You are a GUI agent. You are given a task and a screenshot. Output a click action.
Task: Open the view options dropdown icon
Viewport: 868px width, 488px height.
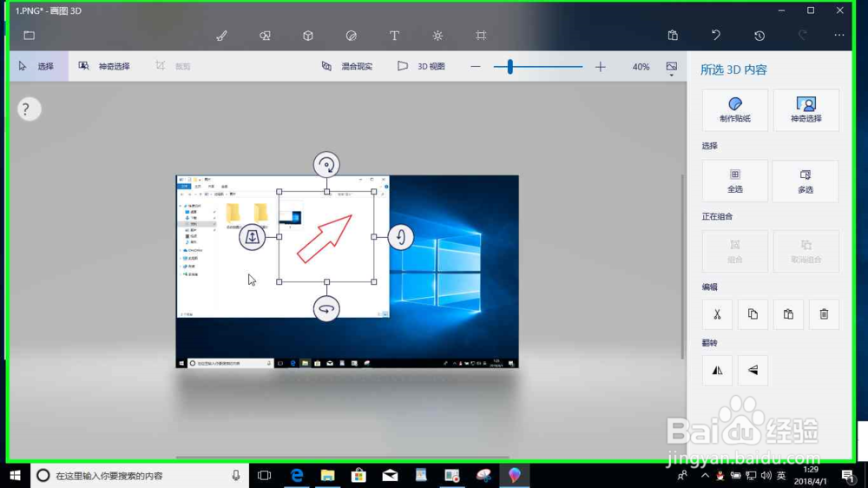(672, 68)
